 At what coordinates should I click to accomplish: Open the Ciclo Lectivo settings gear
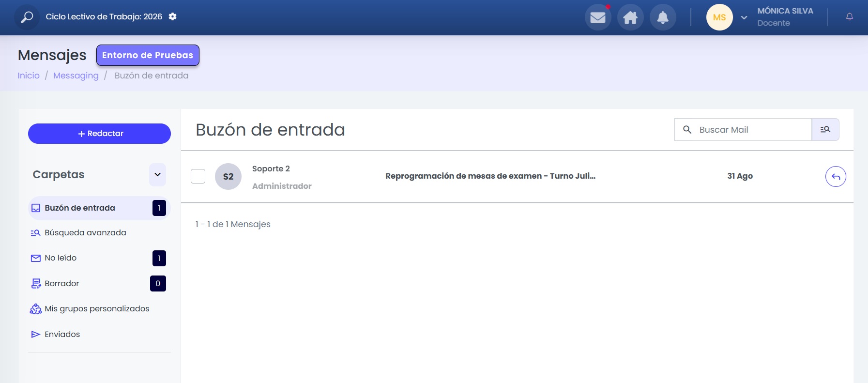click(173, 16)
